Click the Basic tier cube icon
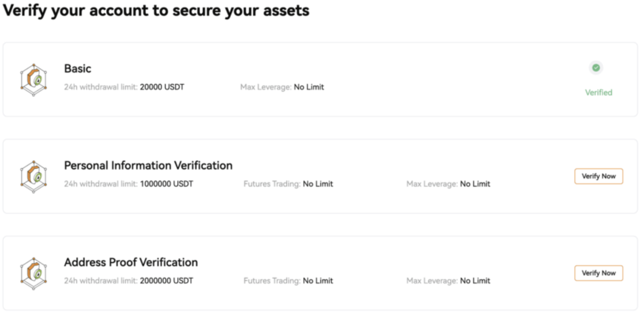The height and width of the screenshot is (318, 644). pyautogui.click(x=33, y=80)
